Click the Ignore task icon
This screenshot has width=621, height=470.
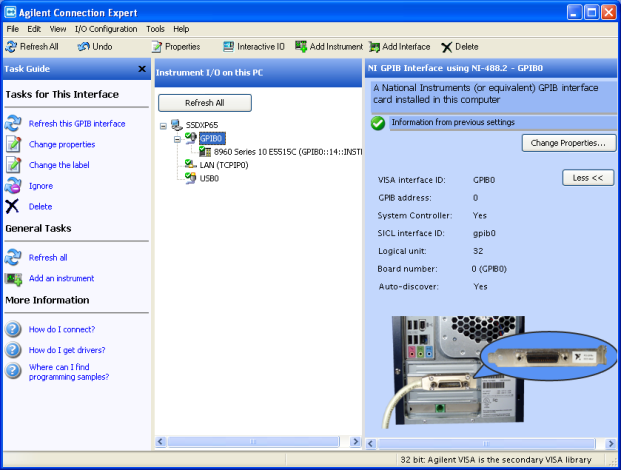click(13, 185)
